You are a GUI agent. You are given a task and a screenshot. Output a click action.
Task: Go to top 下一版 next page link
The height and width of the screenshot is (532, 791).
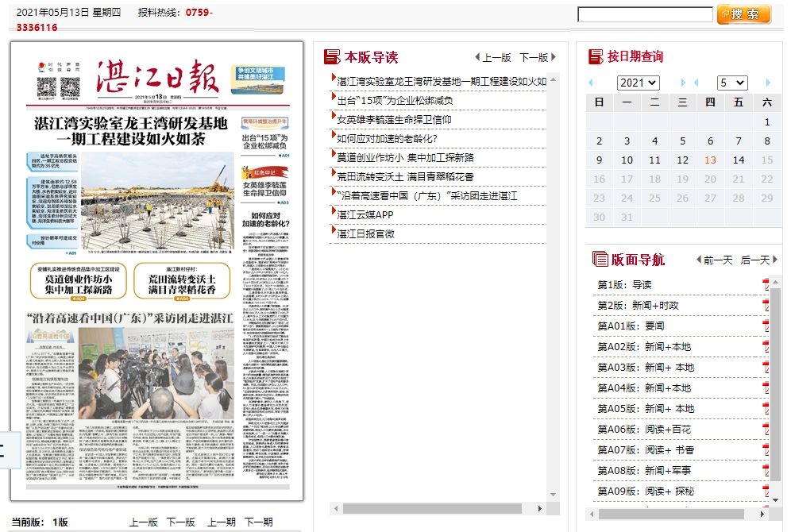point(534,57)
